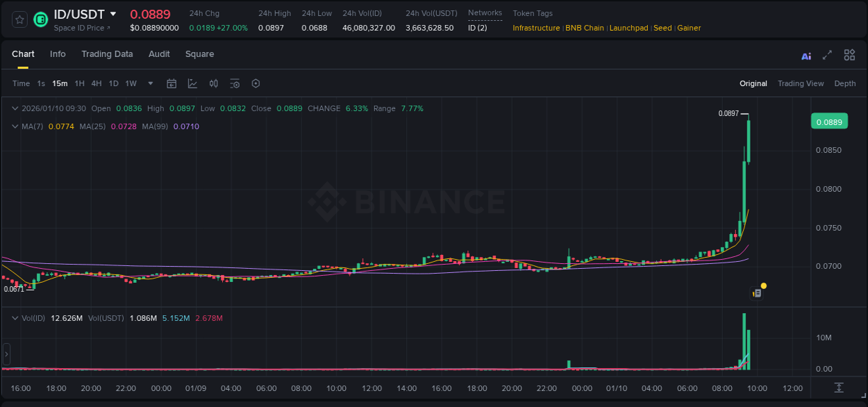
Task: Open the chart style selector icon
Action: click(x=192, y=83)
